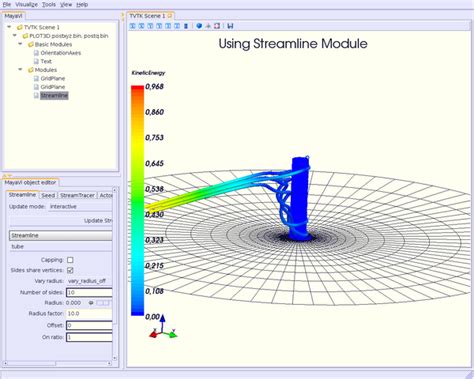This screenshot has height=379, width=474.
Task: Click the first X-axis view toolbar icon
Action: (x=133, y=26)
